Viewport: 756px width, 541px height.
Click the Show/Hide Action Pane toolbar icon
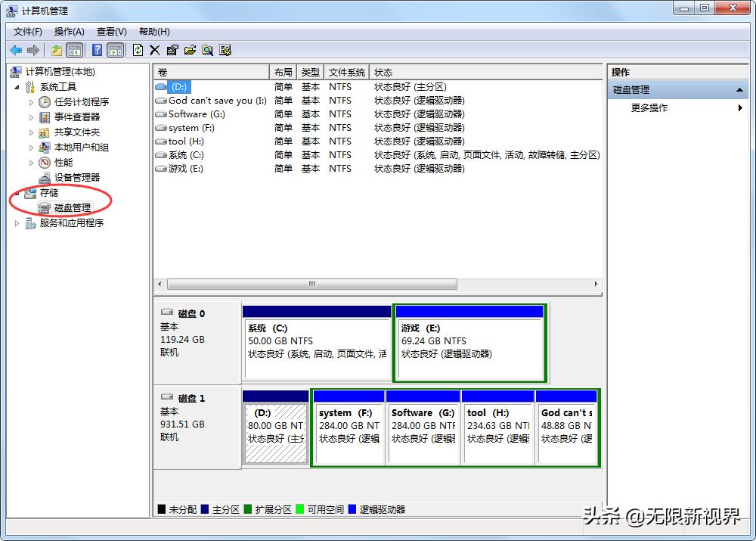click(116, 50)
